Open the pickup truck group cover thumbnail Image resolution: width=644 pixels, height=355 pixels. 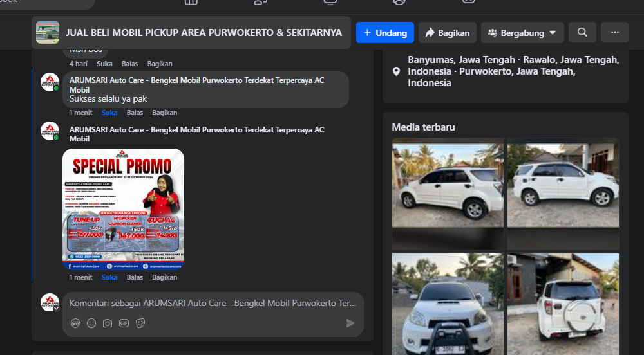coord(48,32)
